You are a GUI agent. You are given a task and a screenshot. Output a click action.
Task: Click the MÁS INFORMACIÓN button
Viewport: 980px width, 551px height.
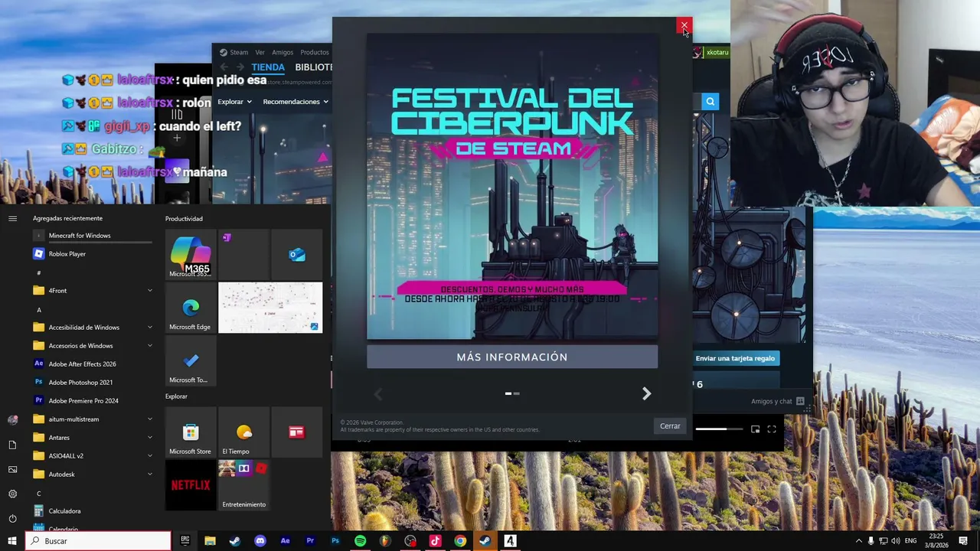coord(512,357)
